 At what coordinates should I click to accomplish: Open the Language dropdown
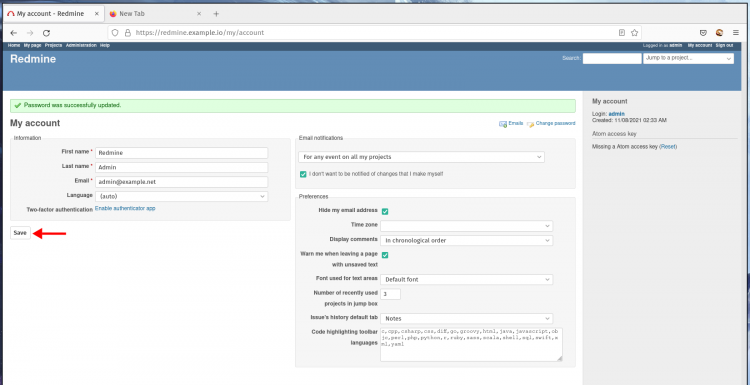(181, 196)
